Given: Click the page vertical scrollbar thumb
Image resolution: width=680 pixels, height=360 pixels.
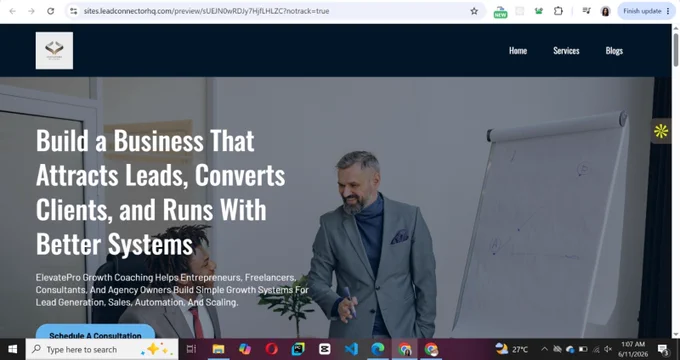Looking at the screenshot, I should [676, 49].
